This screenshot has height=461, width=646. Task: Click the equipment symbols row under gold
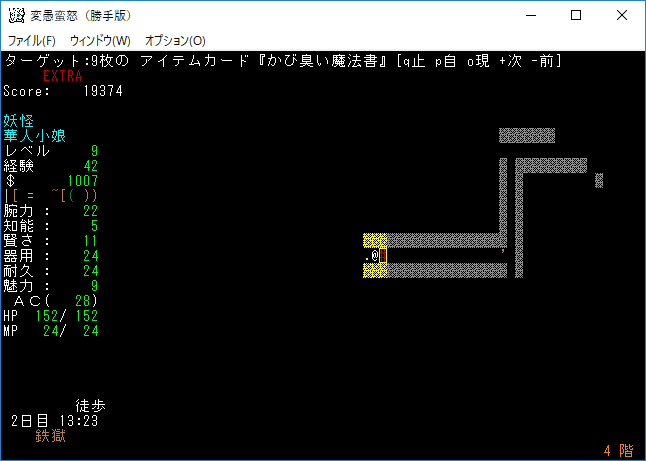pyautogui.click(x=51, y=196)
